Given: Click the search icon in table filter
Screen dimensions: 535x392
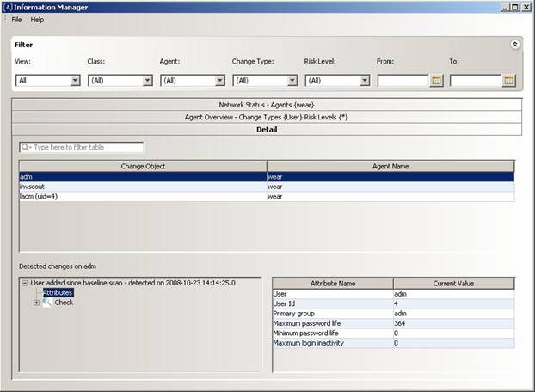Looking at the screenshot, I should click(x=26, y=148).
